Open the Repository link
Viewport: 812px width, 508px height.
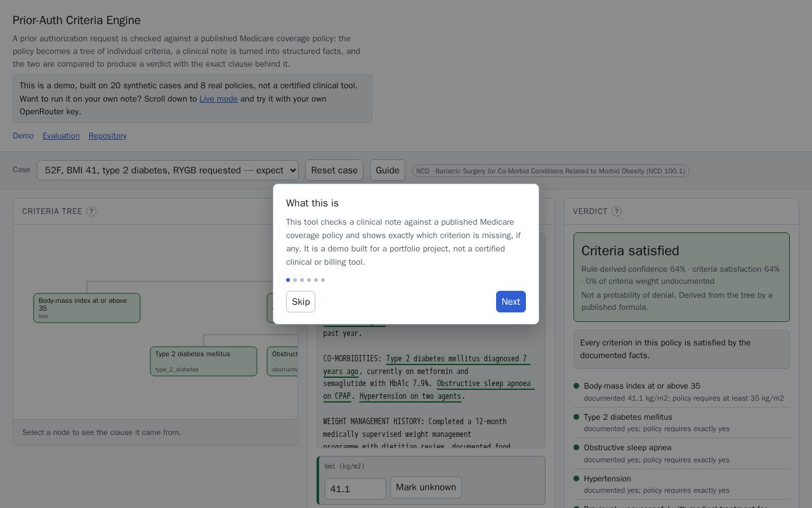(107, 136)
